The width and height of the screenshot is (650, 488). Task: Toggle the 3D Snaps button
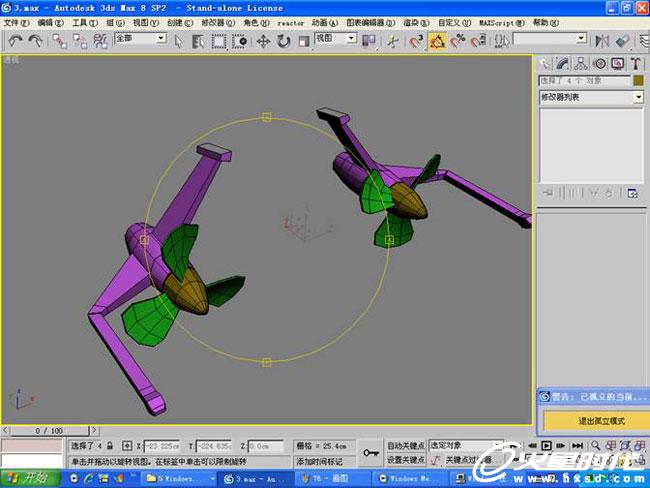click(416, 41)
